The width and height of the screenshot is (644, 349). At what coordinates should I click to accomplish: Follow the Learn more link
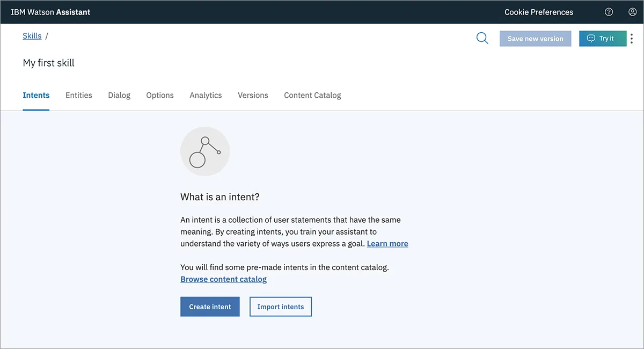click(x=387, y=244)
